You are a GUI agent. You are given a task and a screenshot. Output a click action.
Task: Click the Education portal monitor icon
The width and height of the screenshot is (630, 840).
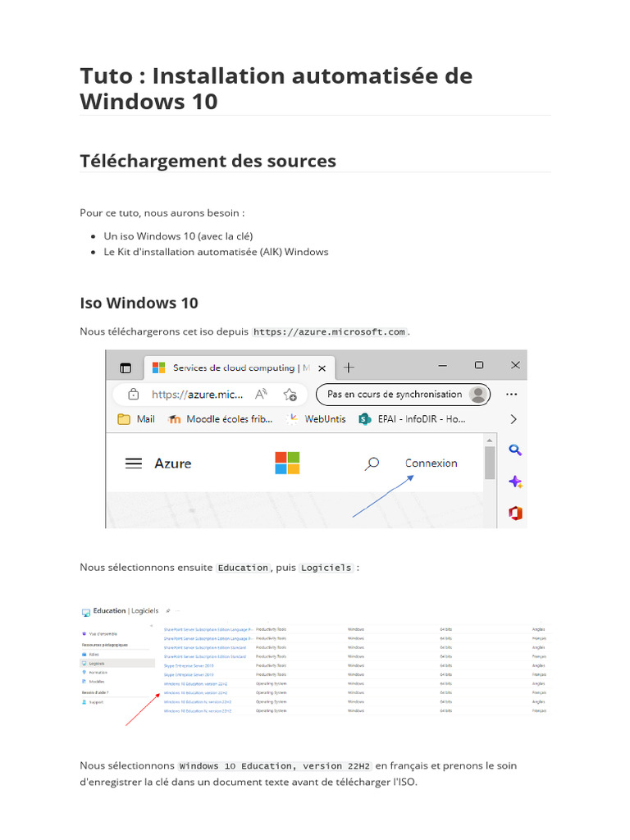pos(85,612)
